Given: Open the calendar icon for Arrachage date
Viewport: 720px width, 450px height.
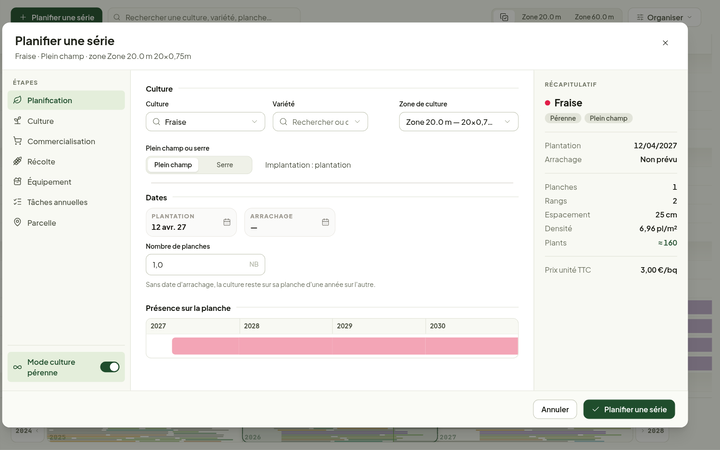Looking at the screenshot, I should point(326,222).
